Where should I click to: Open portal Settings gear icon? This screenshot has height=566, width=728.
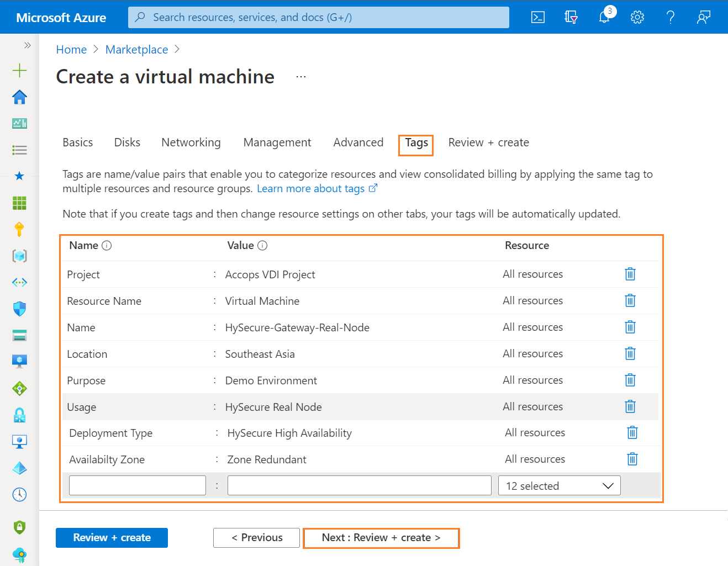637,17
